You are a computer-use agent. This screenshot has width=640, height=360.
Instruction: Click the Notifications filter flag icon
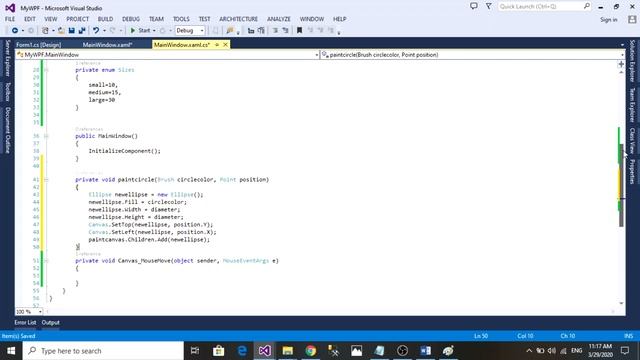(489, 6)
